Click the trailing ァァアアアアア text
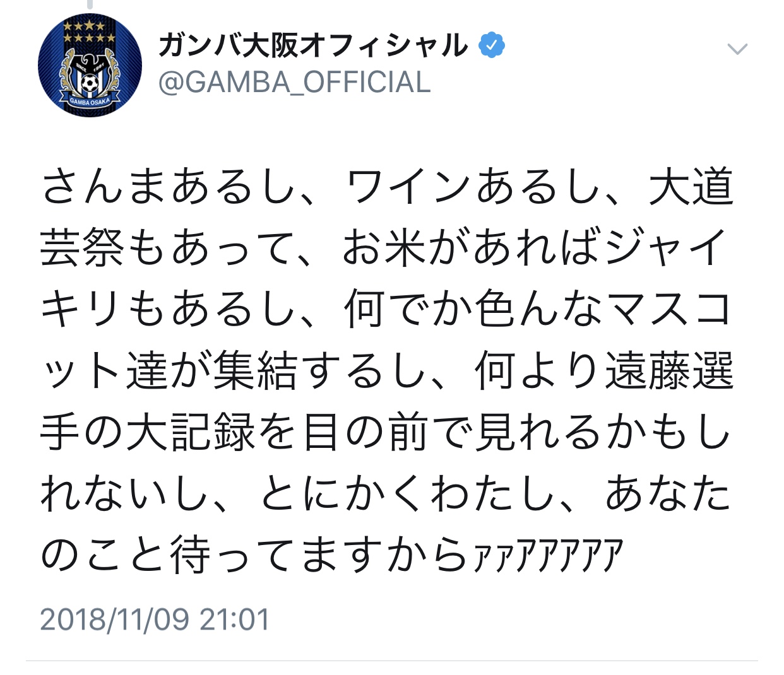The height and width of the screenshot is (675, 784). tap(547, 556)
